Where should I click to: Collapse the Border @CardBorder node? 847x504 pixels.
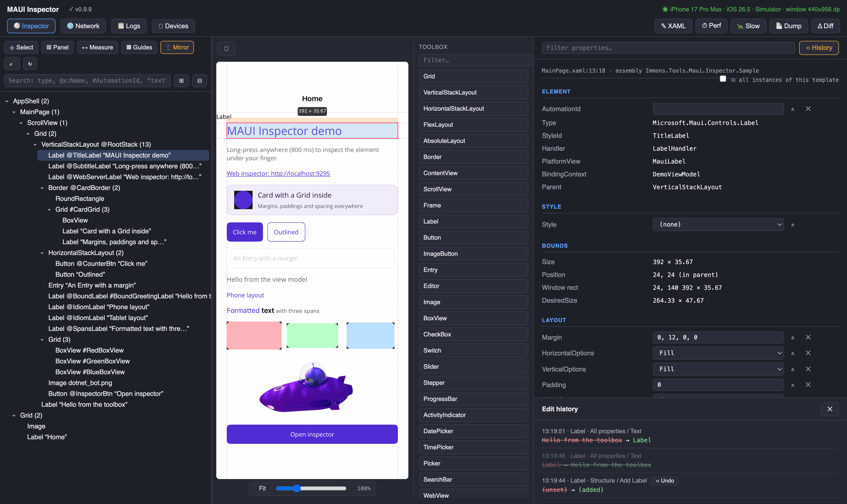[42, 188]
